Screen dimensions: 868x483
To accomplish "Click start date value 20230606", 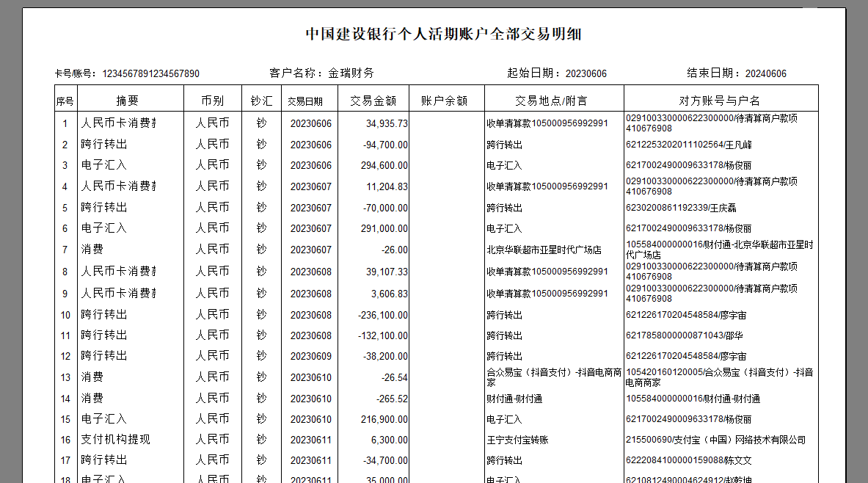I will point(586,73).
